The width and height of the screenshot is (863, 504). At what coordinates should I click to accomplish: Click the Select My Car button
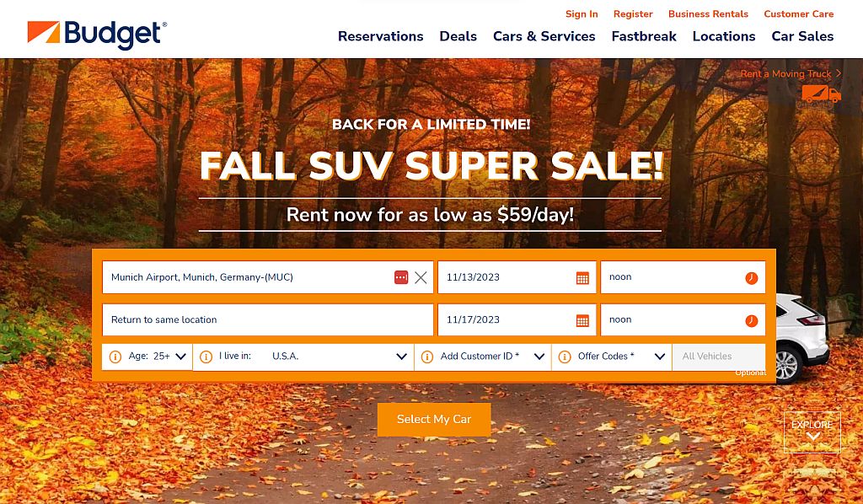pyautogui.click(x=434, y=419)
